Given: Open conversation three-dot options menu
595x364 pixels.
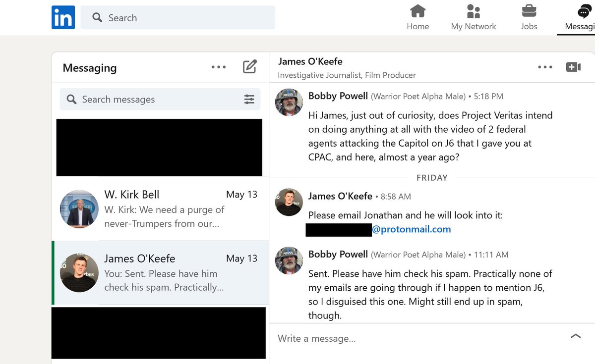Looking at the screenshot, I should (x=545, y=67).
